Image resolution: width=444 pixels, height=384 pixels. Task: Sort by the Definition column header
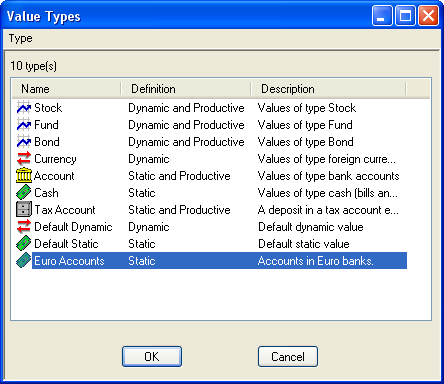point(186,89)
